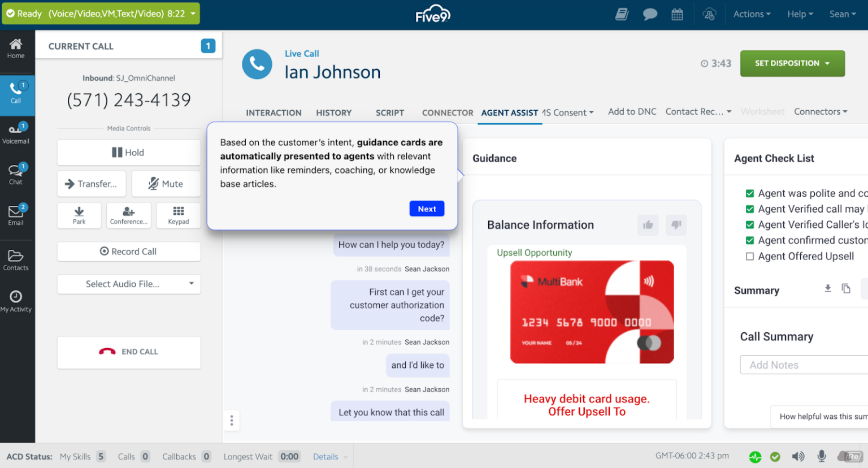Expand the Select Audio File dropdown
The height and width of the screenshot is (468, 868).
129,284
